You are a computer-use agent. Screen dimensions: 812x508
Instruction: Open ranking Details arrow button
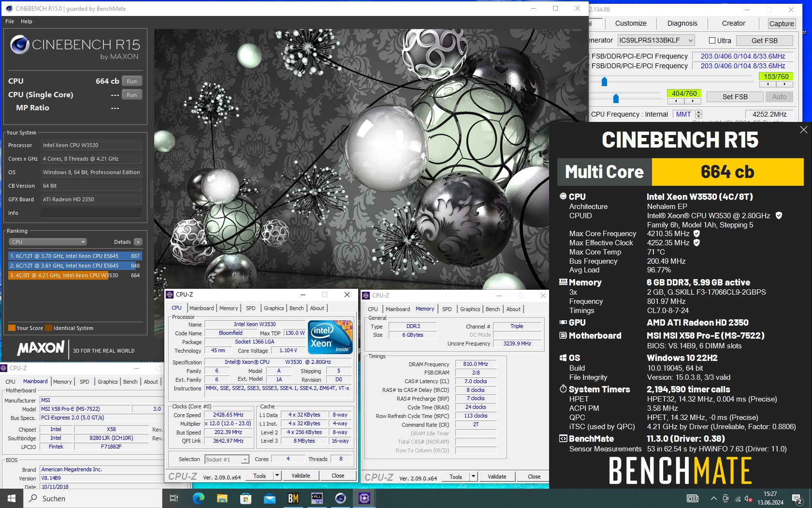point(138,242)
